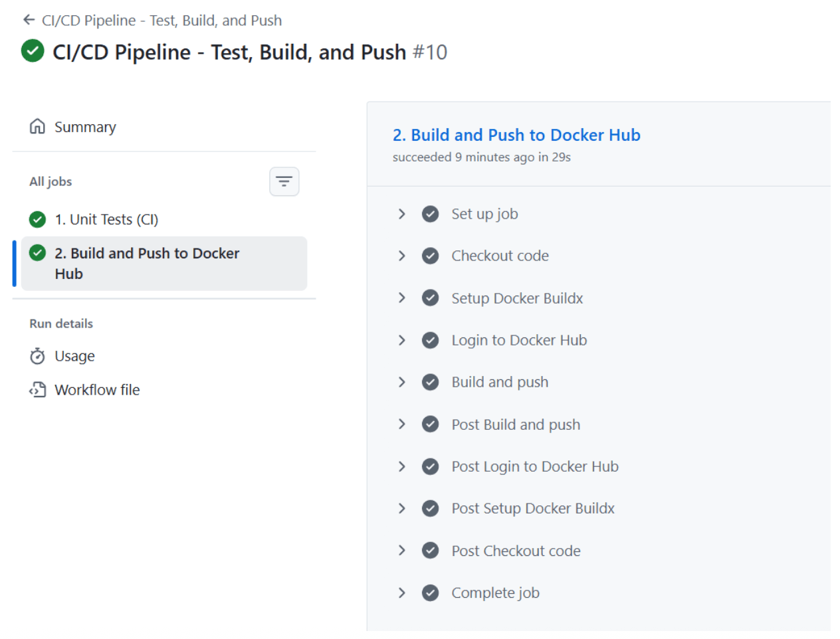Click the back arrow to workflow runs

pos(29,20)
